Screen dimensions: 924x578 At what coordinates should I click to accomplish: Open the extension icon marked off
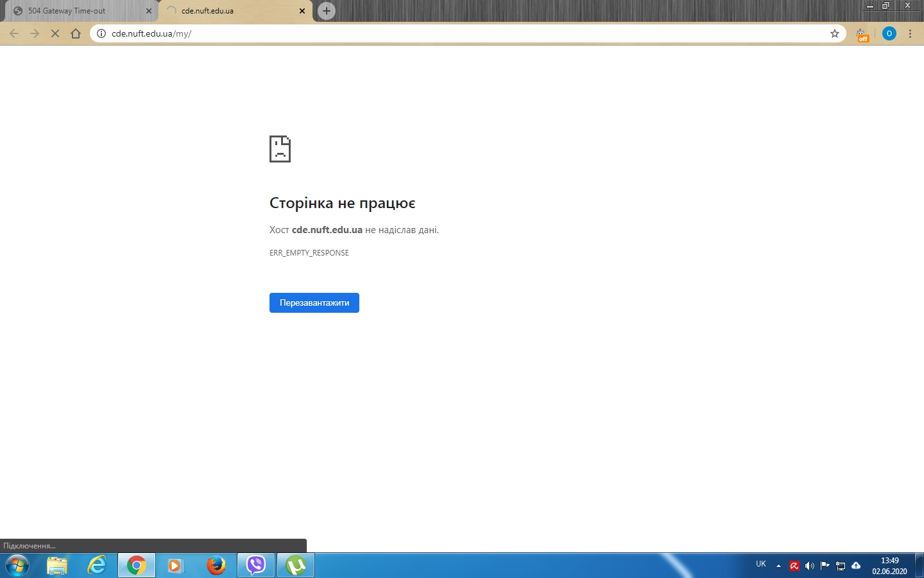pos(862,34)
